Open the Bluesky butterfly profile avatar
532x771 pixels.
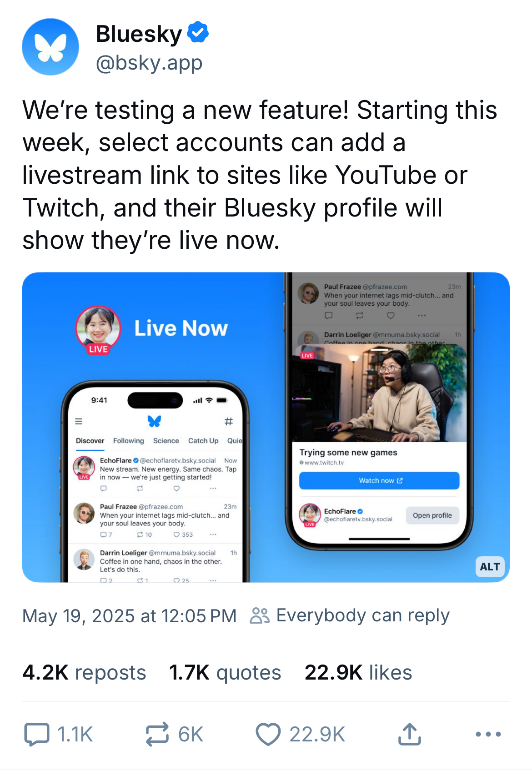[50, 47]
